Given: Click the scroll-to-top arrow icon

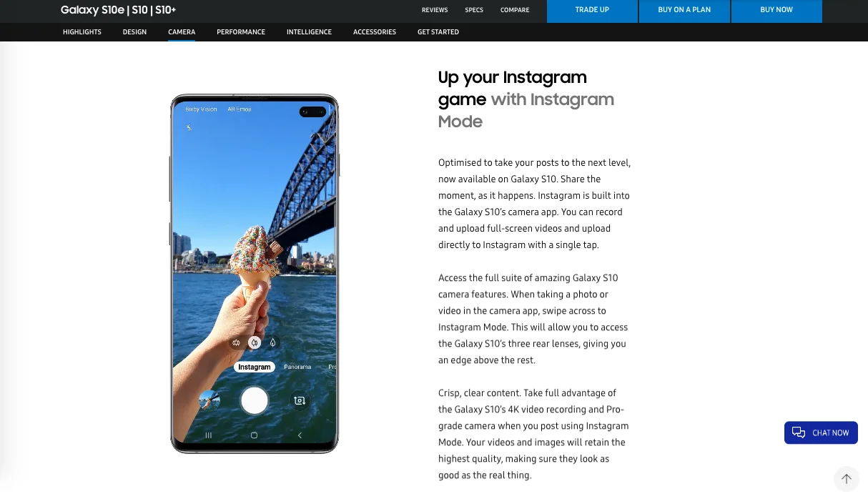Looking at the screenshot, I should [847, 479].
